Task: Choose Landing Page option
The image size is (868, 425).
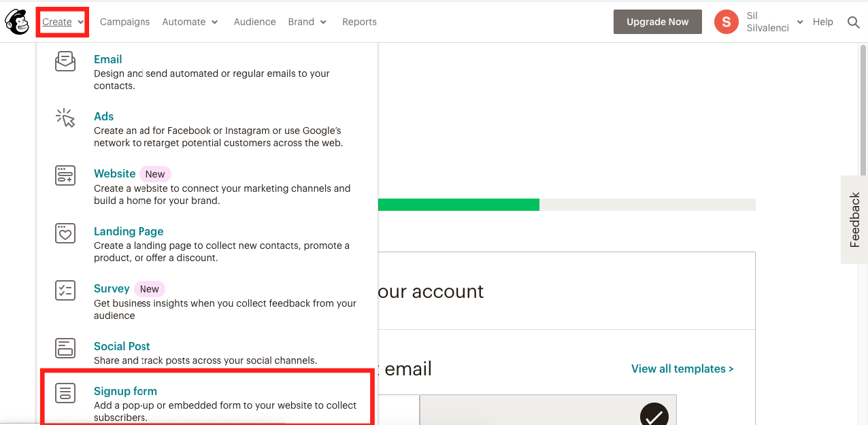Action: [x=129, y=231]
